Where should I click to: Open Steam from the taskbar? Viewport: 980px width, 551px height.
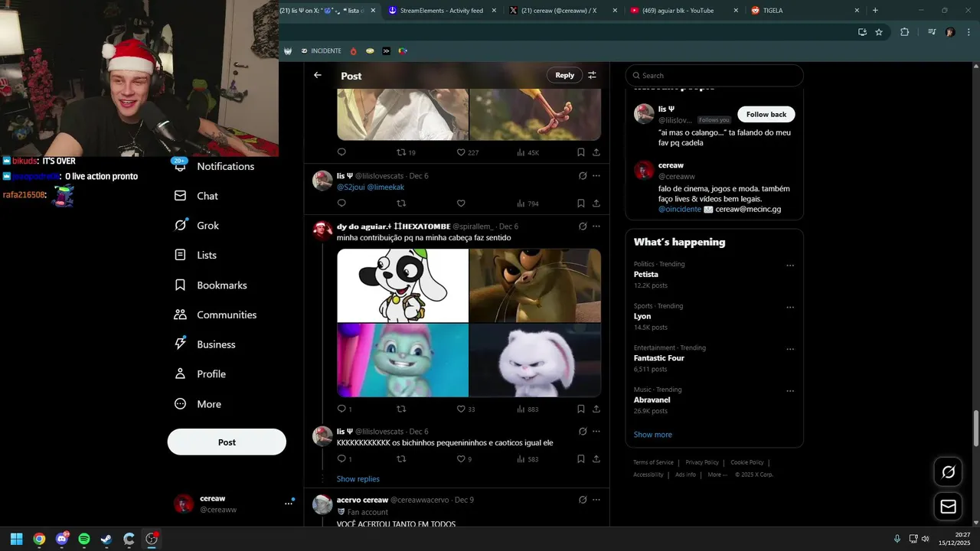coord(106,539)
